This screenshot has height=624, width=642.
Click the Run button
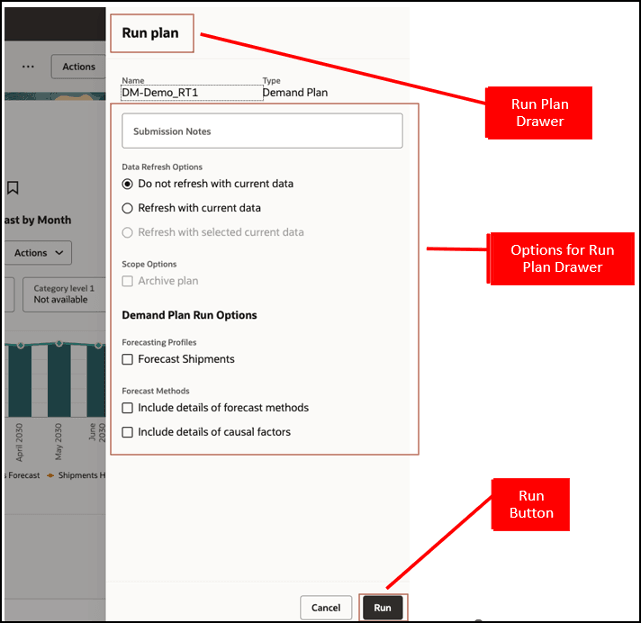382,607
